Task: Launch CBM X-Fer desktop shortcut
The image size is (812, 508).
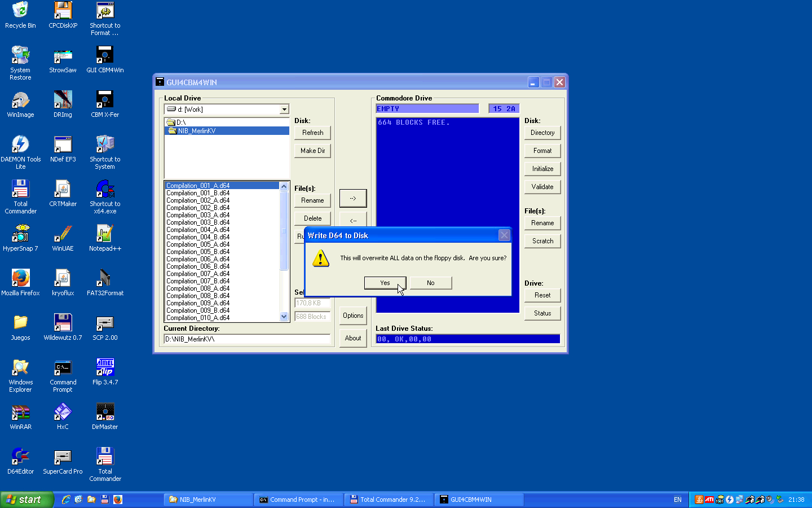Action: coord(105,104)
